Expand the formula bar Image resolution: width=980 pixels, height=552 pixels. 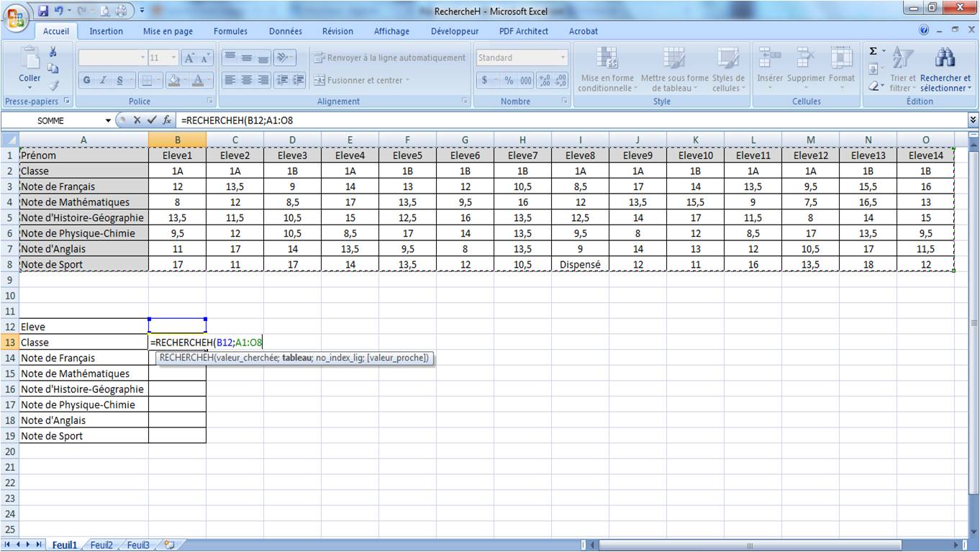point(974,120)
